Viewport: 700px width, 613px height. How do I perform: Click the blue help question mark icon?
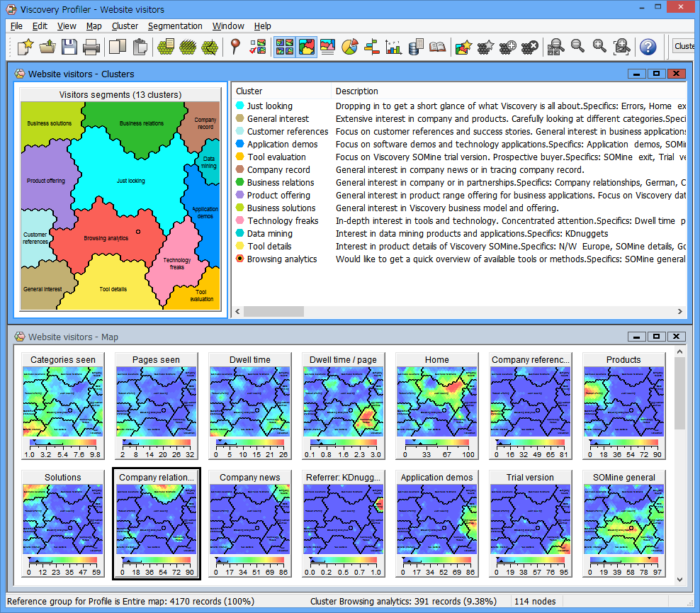click(648, 47)
